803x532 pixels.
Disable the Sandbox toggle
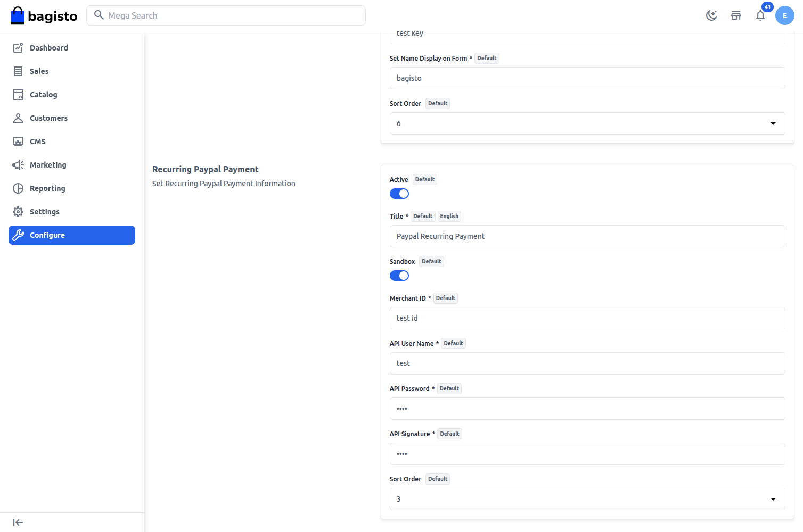coord(399,275)
